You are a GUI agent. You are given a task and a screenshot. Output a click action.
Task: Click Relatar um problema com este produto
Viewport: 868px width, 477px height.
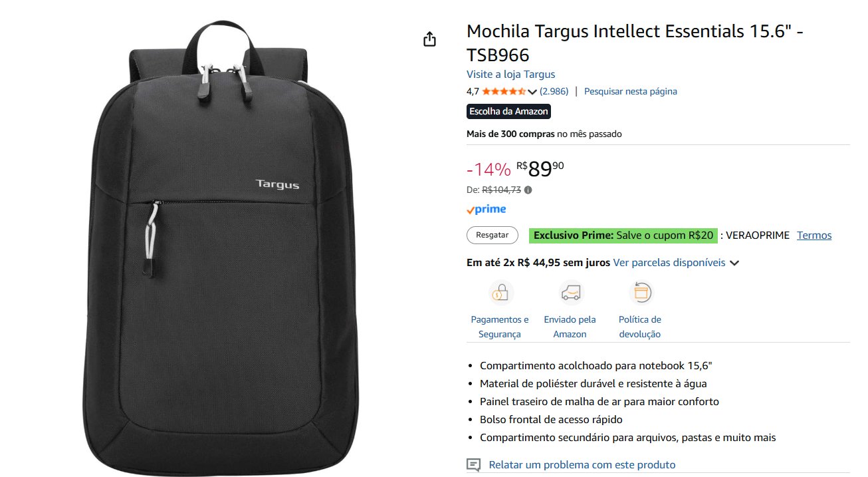point(582,465)
